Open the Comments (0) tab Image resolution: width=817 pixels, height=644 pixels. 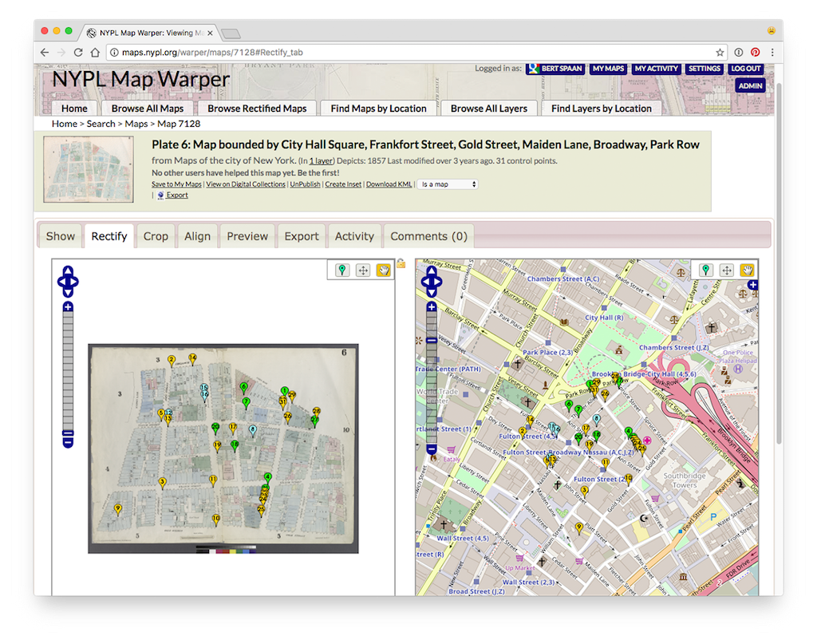[x=428, y=236]
